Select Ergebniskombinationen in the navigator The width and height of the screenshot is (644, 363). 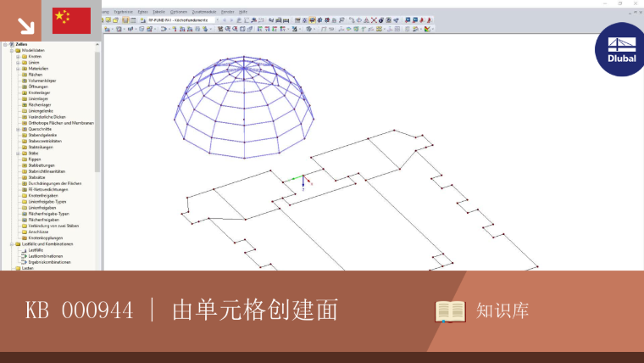(50, 262)
